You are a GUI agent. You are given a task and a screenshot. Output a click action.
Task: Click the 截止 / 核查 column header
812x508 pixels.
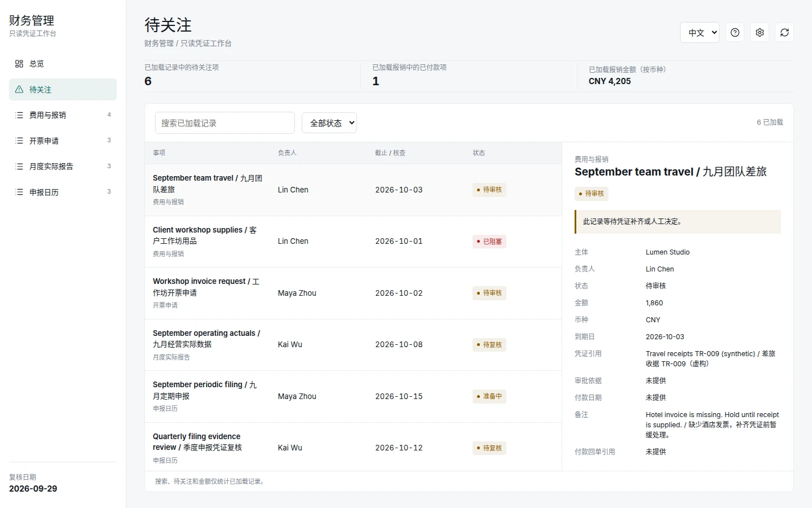click(390, 153)
